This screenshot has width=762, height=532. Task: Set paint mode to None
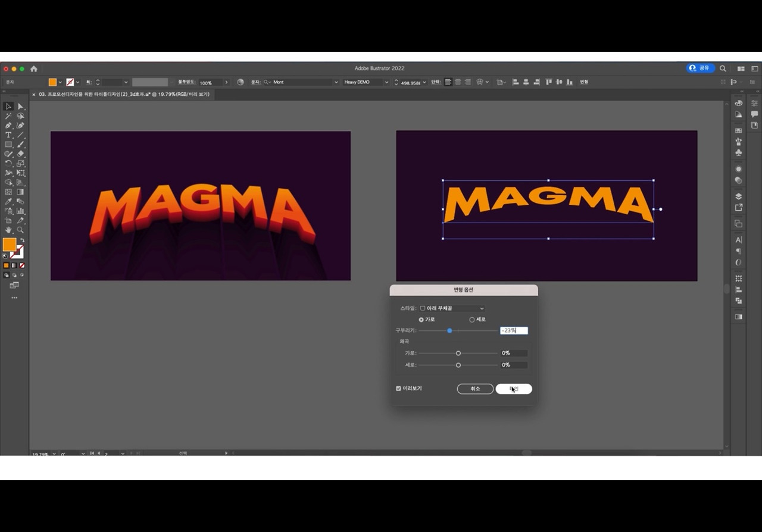tap(22, 265)
